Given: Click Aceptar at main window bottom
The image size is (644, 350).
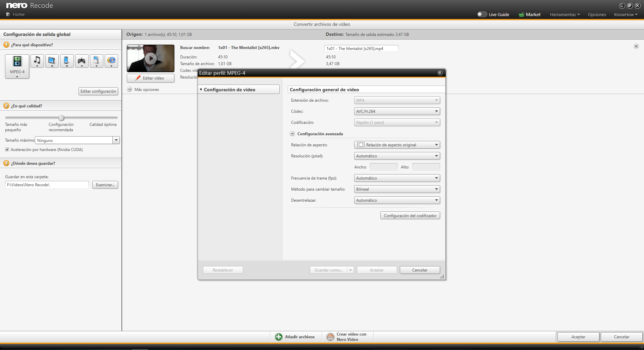Looking at the screenshot, I should 578,337.
